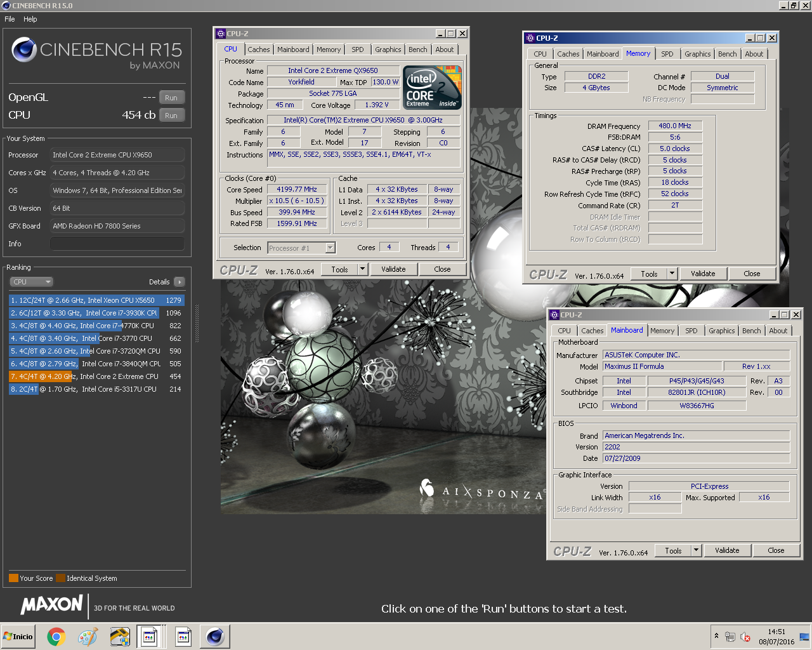Click the Core Voltage value 1.392 V
This screenshot has height=650, width=812.
pos(377,105)
